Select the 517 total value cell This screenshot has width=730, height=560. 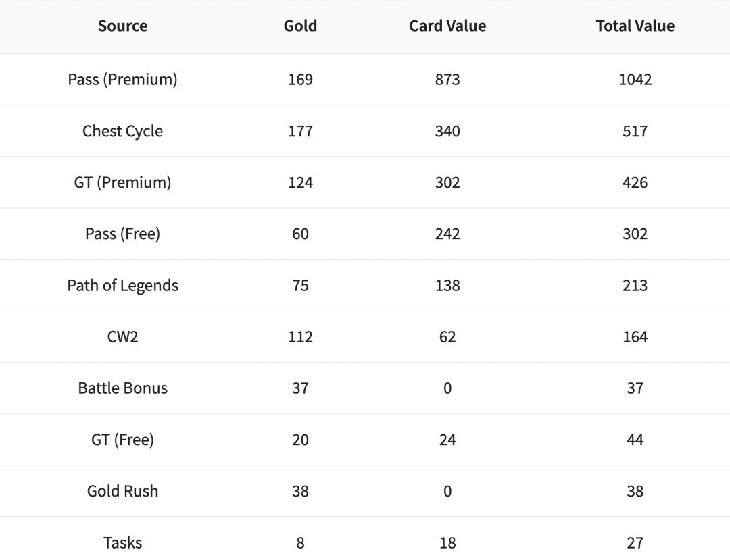pos(635,131)
